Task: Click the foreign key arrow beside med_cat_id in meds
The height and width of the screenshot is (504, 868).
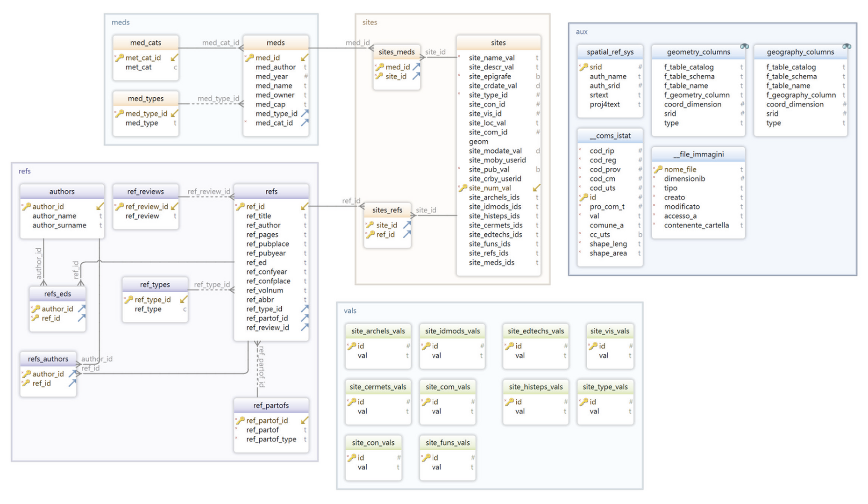Action: [304, 122]
